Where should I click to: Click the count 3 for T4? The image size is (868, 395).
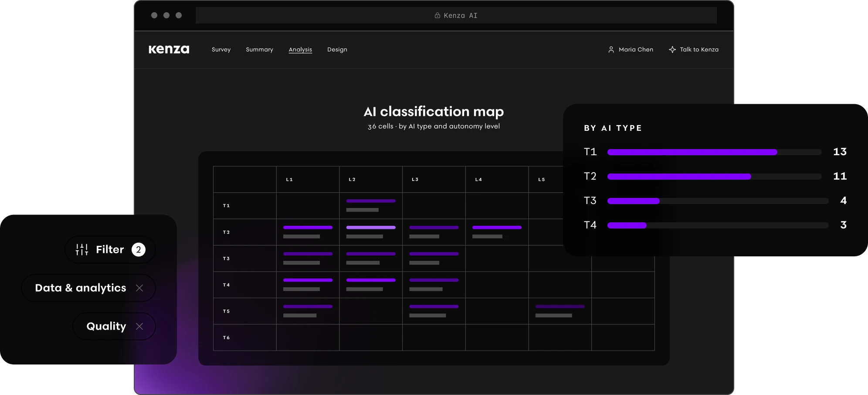(x=843, y=225)
